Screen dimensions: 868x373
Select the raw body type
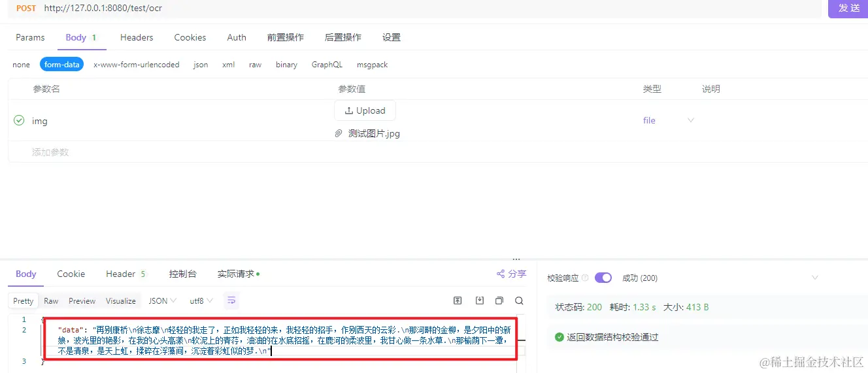tap(255, 65)
